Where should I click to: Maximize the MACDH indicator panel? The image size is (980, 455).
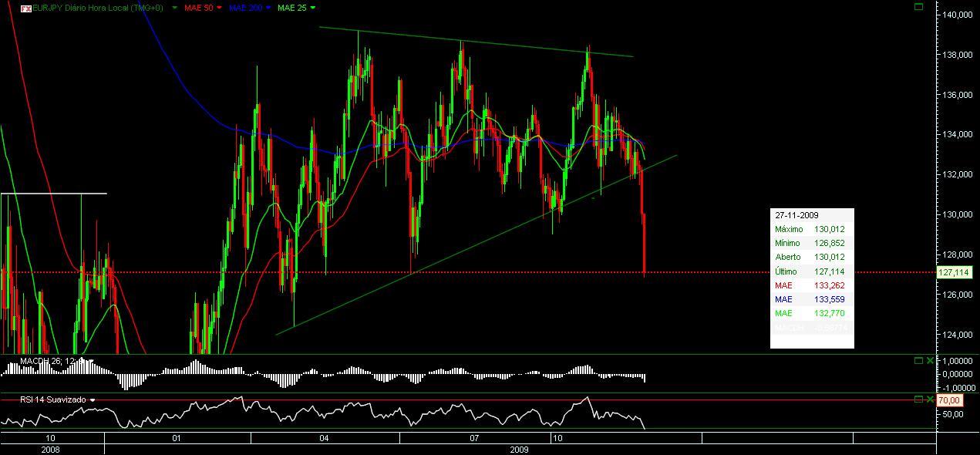click(x=918, y=360)
